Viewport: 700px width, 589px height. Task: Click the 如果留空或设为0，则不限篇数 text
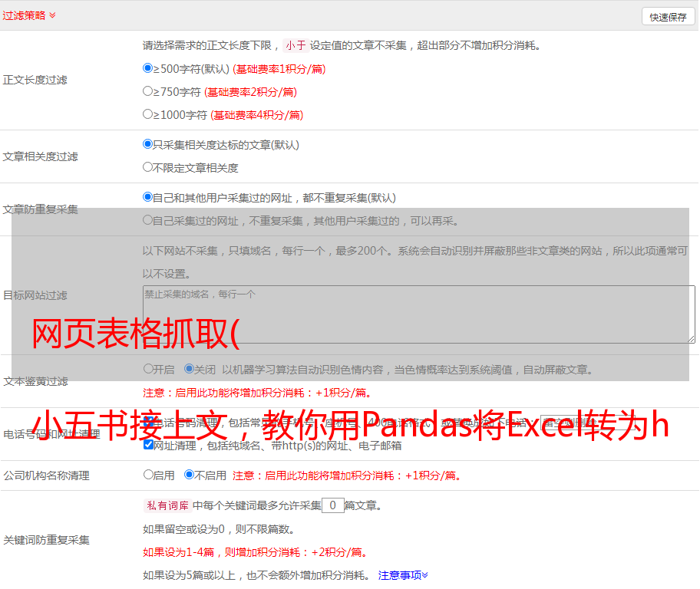[x=219, y=530]
